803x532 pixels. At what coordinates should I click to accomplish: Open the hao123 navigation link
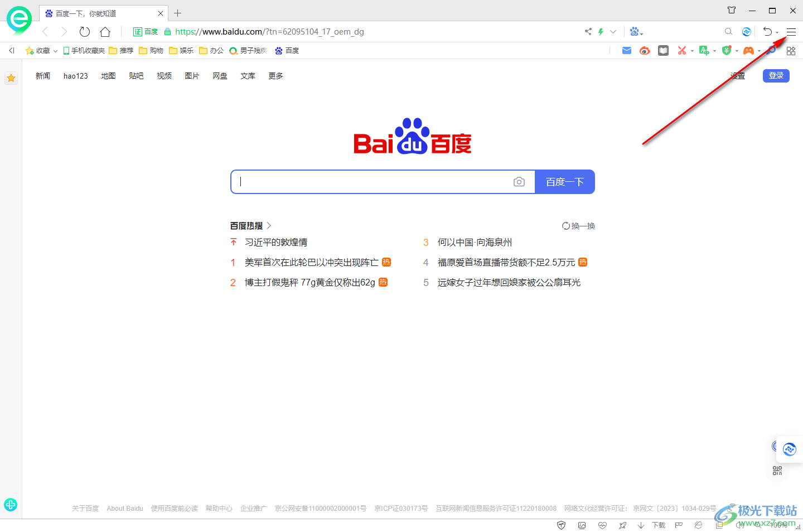(x=75, y=76)
